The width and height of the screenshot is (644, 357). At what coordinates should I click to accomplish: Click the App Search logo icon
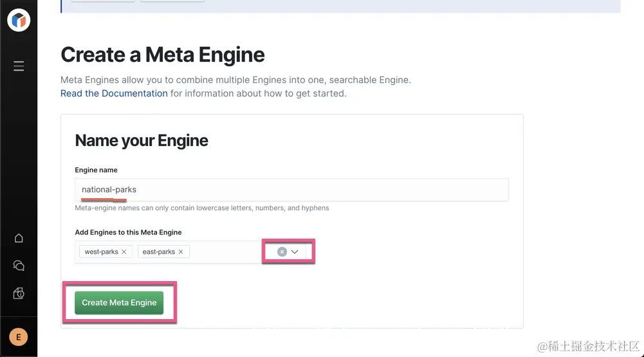point(19,21)
